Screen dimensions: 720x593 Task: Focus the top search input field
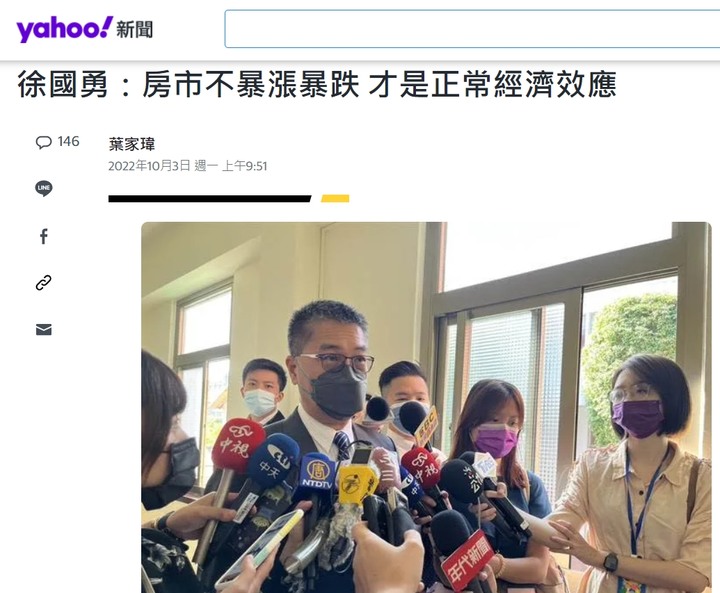[472, 29]
